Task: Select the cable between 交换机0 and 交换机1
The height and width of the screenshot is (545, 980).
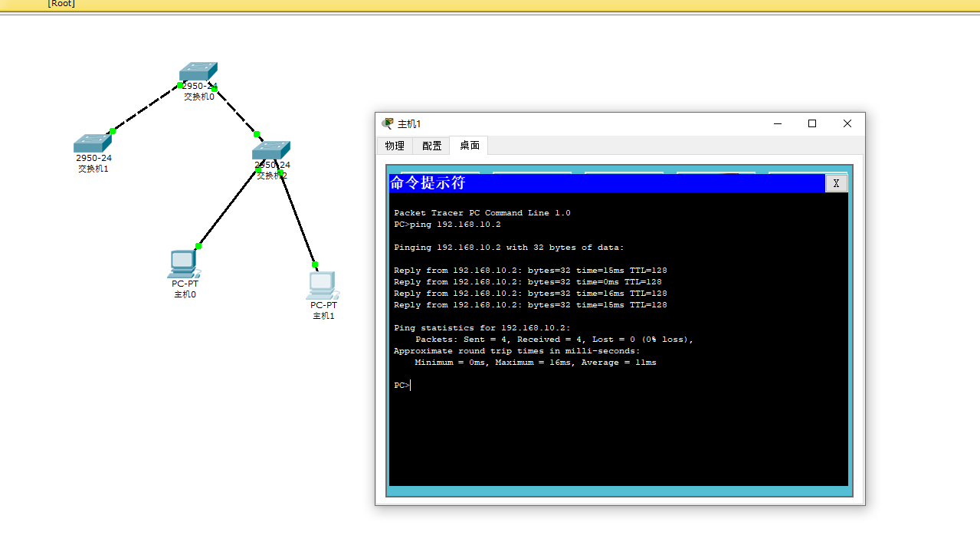Action: pos(146,108)
